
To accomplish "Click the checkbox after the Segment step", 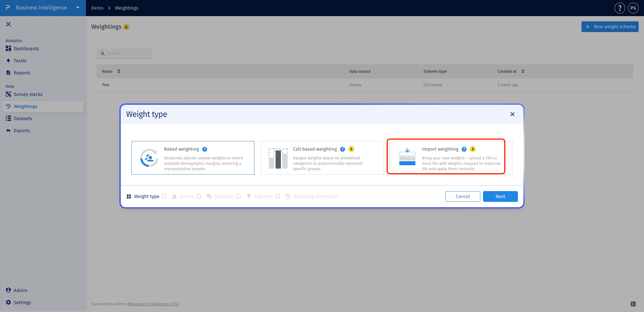I will coord(278,196).
